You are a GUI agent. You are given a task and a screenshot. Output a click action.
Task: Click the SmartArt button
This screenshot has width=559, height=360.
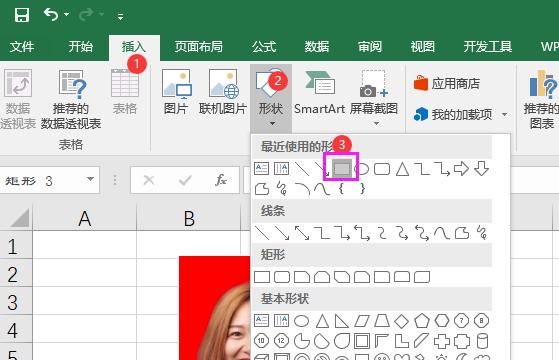319,92
